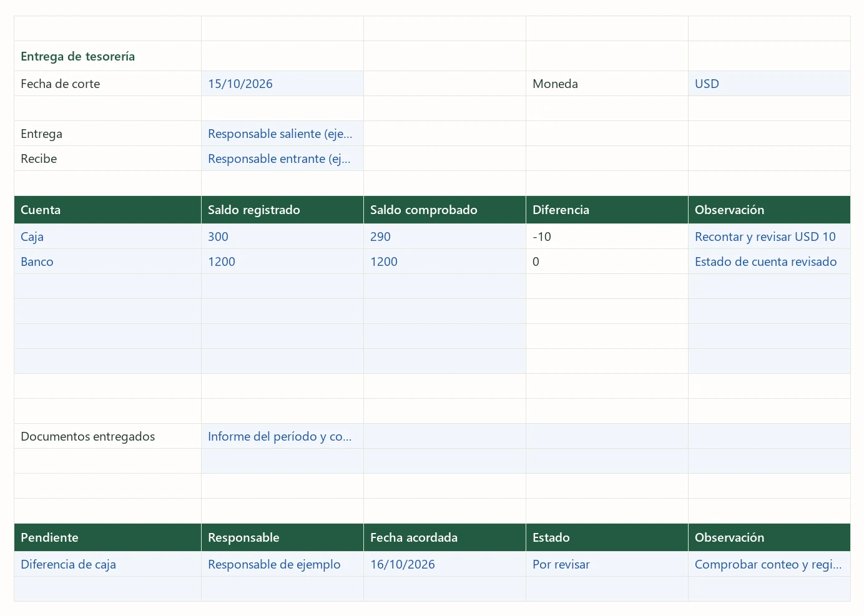Select the 'Entrega de tesorería' title cell
This screenshot has width=864, height=616.
coord(107,56)
